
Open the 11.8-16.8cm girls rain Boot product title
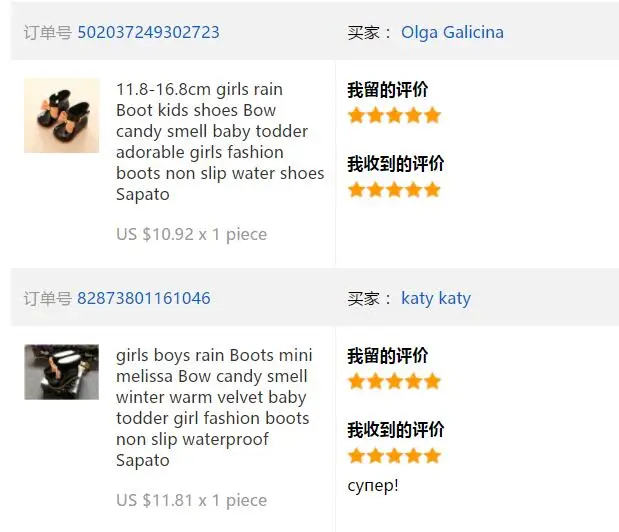click(220, 142)
